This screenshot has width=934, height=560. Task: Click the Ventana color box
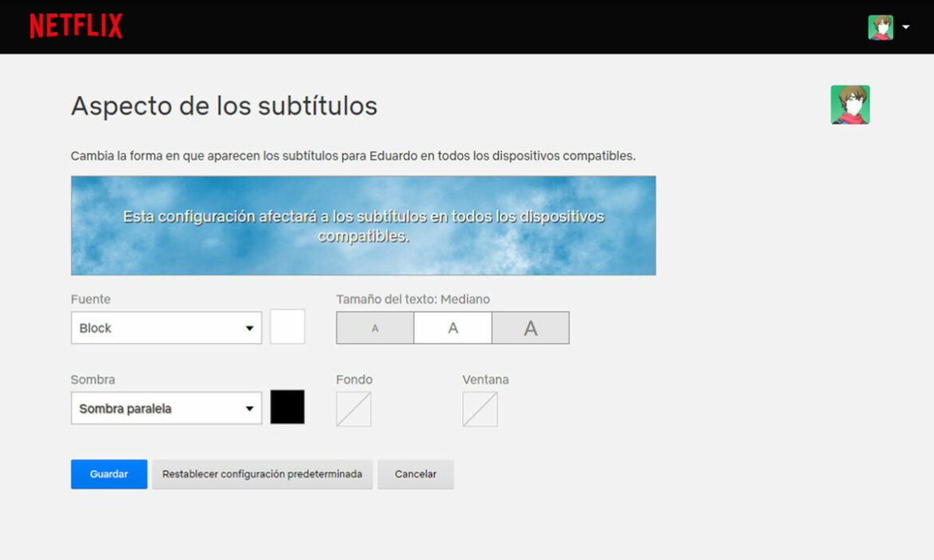[x=481, y=408]
